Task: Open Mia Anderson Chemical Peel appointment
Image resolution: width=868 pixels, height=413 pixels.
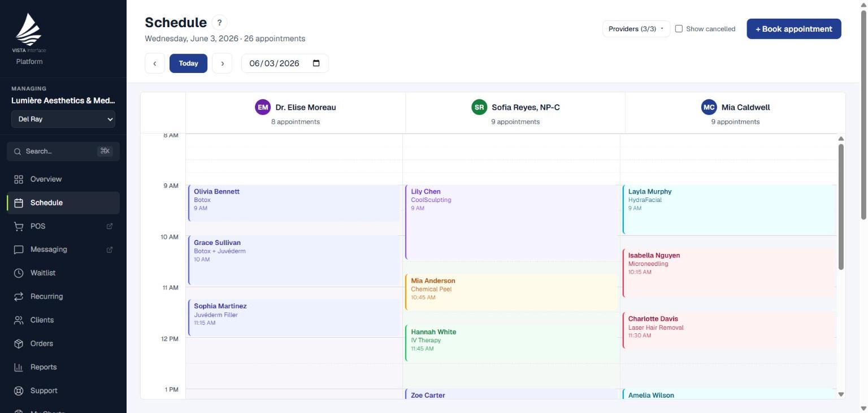Action: pos(511,292)
